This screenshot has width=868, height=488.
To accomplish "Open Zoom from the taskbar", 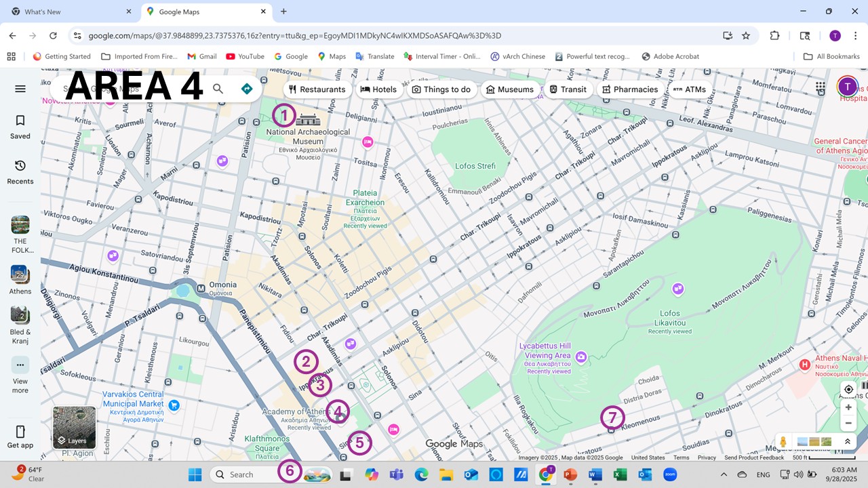I will pyautogui.click(x=670, y=474).
